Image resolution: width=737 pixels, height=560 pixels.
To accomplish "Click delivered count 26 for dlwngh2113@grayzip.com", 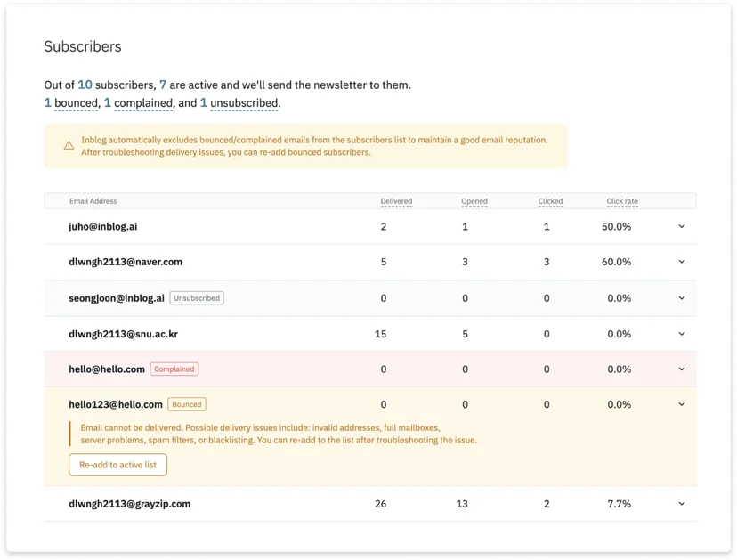I will pos(381,504).
